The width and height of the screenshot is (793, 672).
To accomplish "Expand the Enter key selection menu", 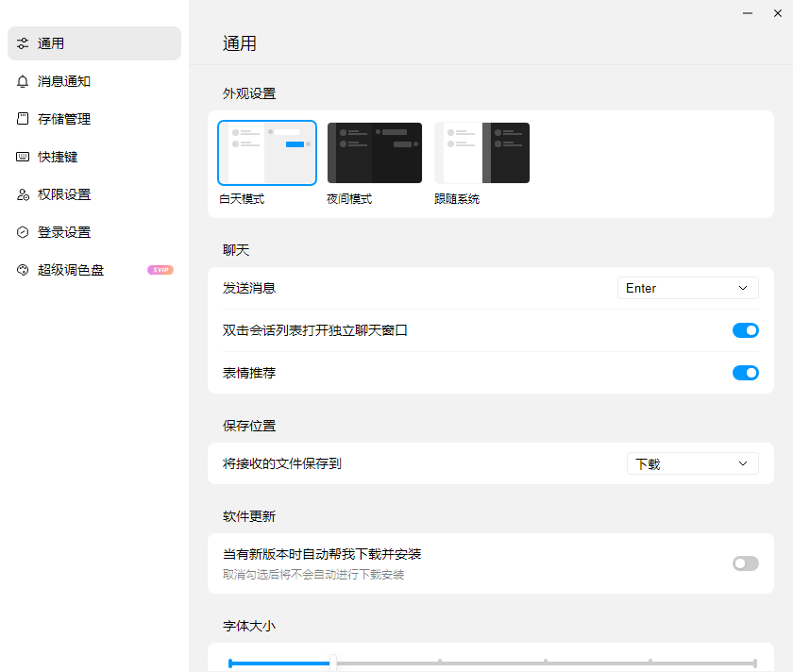I will tap(687, 287).
